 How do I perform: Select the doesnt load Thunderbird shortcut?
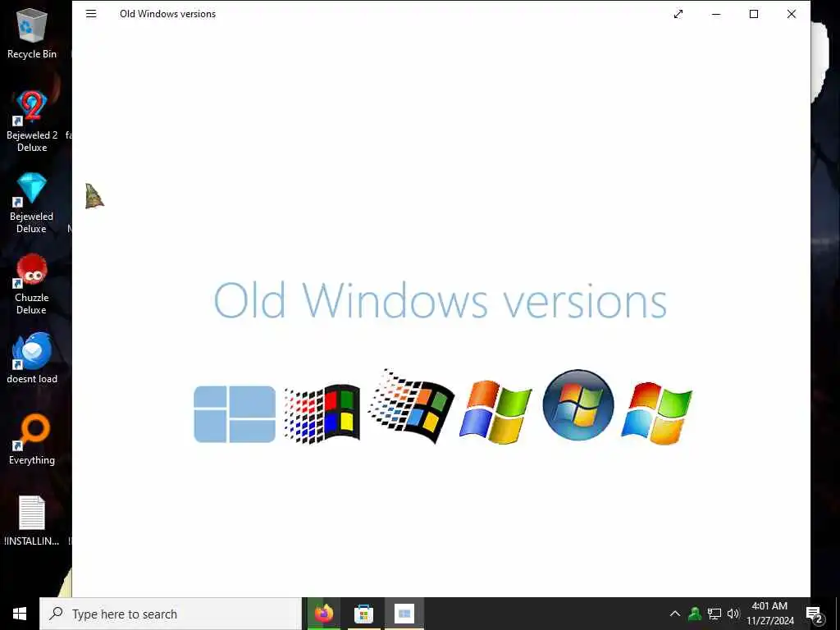[x=32, y=358]
